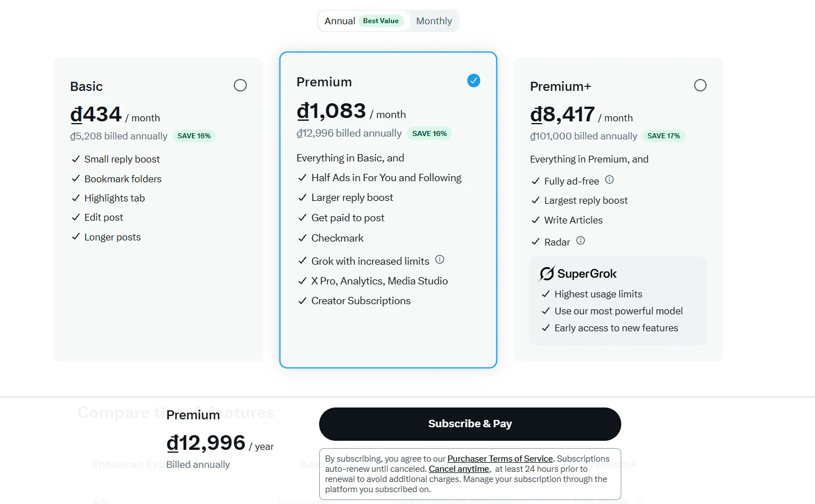This screenshot has height=504, width=815.
Task: Select the Premium plan radio button
Action: pos(474,81)
